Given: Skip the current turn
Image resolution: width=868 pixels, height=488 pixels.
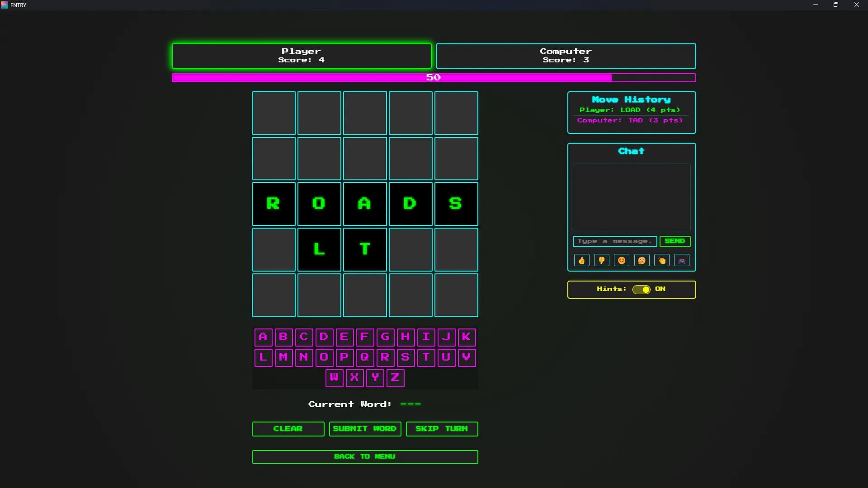Looking at the screenshot, I should tap(442, 429).
